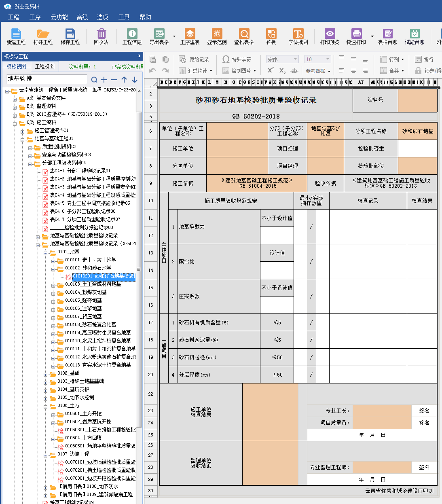Open the 高级 menu
This screenshot has height=504, width=442.
coord(82,17)
